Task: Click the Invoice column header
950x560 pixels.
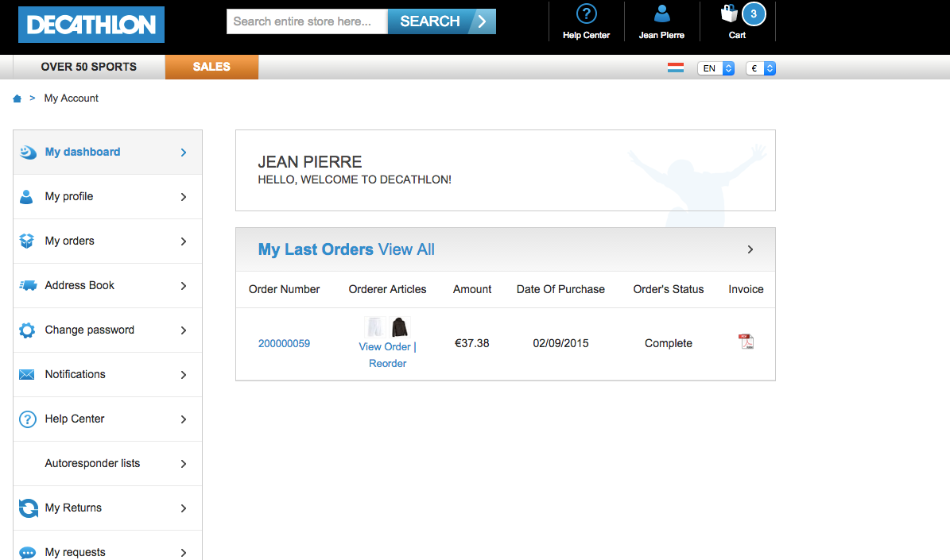Action: pyautogui.click(x=746, y=289)
